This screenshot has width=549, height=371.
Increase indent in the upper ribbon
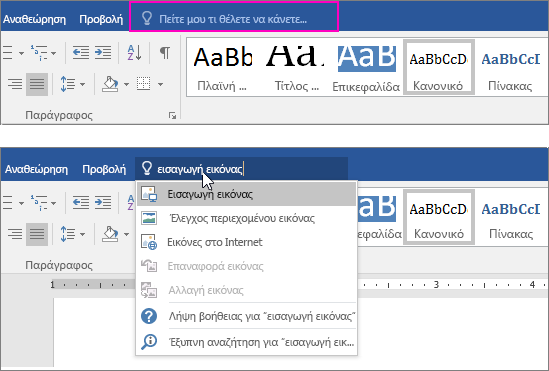103,52
